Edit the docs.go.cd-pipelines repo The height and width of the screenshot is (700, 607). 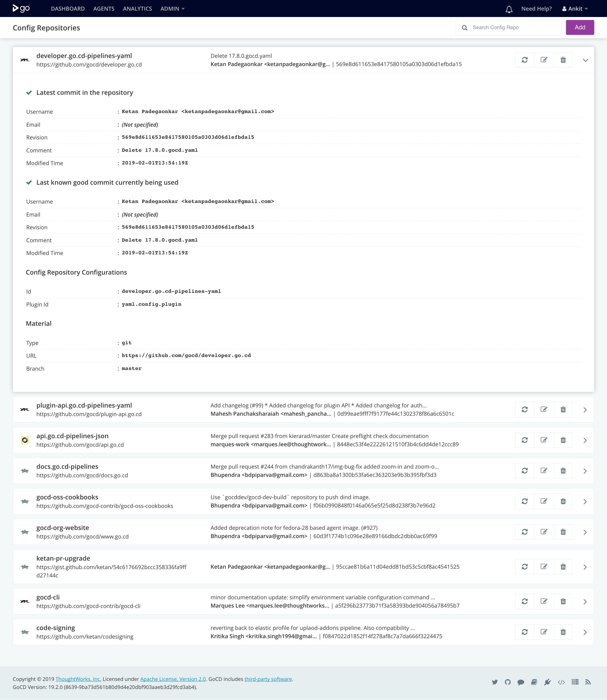(x=544, y=470)
